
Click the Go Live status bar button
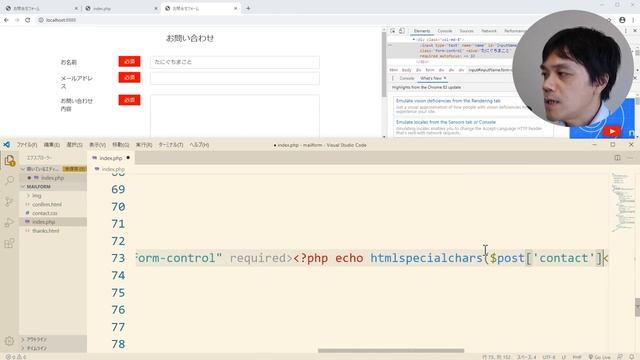coord(600,357)
